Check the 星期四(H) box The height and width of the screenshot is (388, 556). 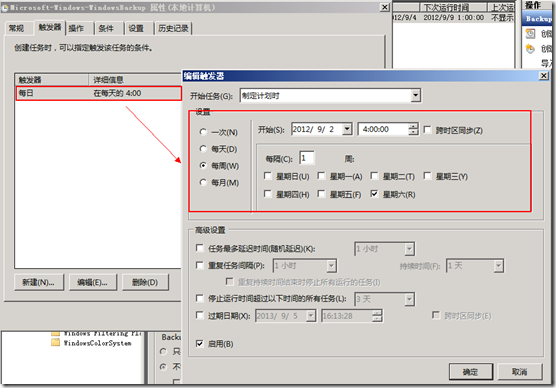[x=268, y=194]
